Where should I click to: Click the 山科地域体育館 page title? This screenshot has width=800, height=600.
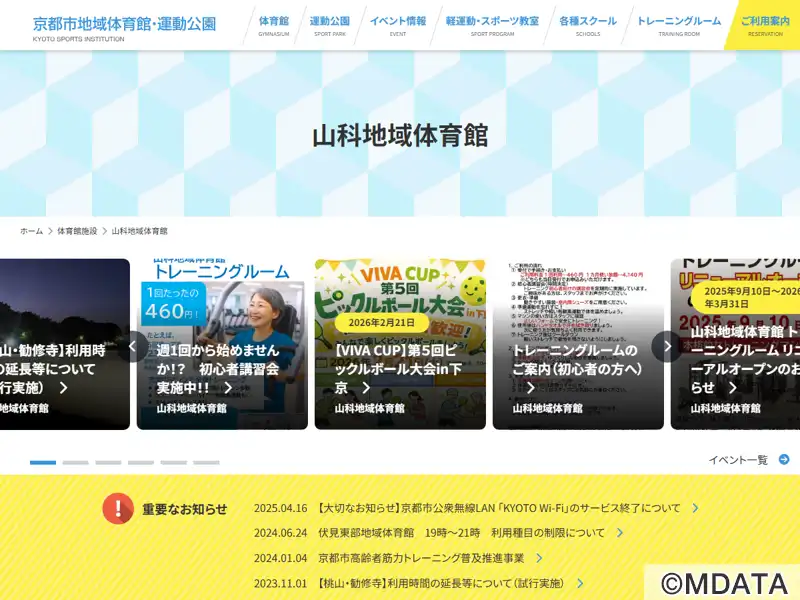(400, 135)
